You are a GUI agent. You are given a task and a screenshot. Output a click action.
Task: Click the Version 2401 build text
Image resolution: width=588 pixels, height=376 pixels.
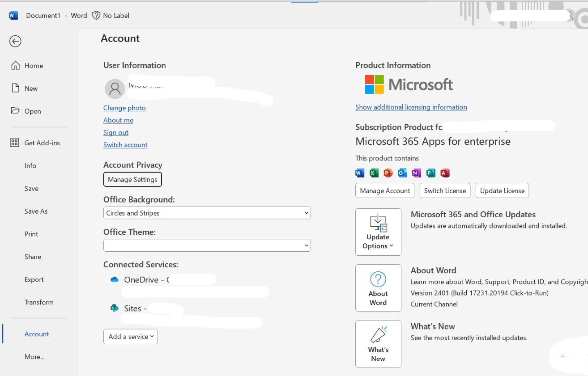tap(480, 293)
